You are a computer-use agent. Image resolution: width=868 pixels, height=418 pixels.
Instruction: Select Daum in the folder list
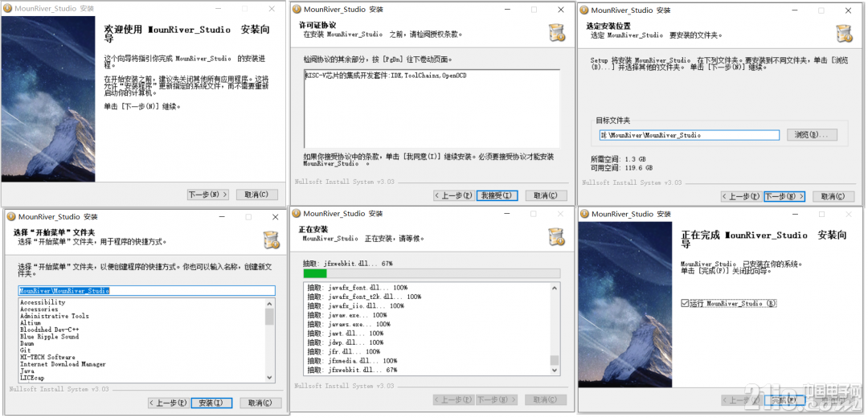point(27,343)
